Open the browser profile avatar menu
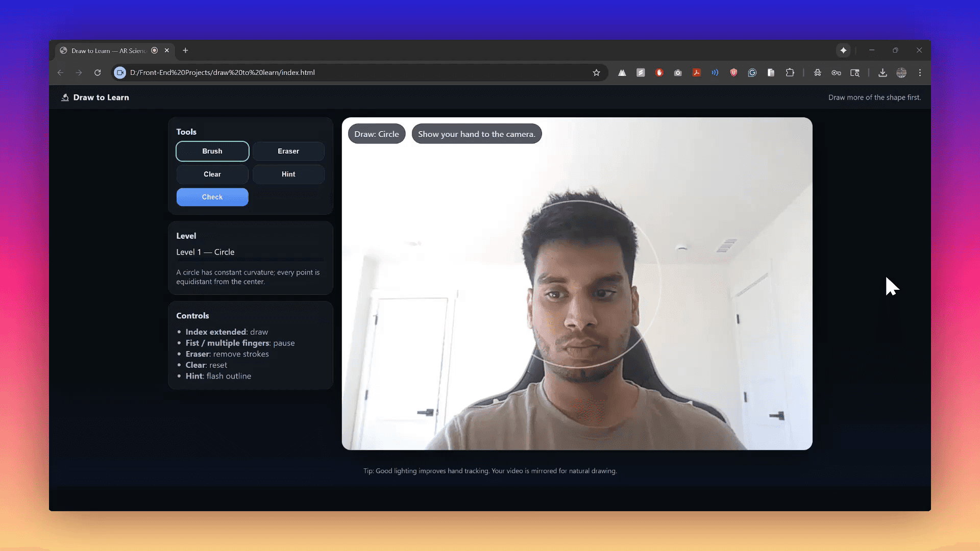Screen dimensions: 980x551 pos(901,72)
